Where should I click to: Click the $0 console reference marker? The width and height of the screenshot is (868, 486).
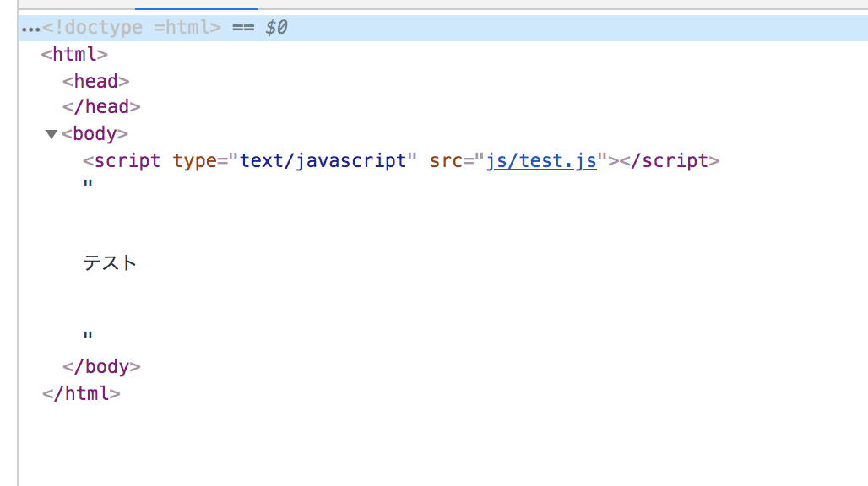(276, 28)
